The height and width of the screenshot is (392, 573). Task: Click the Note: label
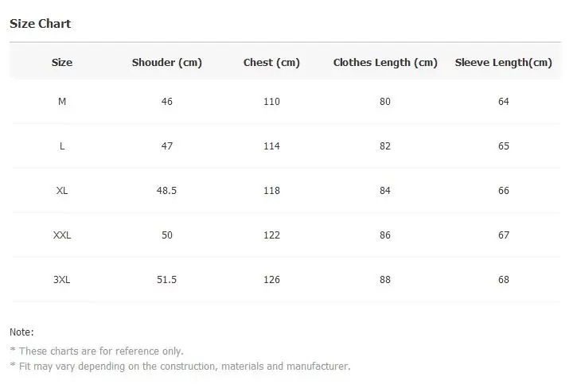(21, 332)
